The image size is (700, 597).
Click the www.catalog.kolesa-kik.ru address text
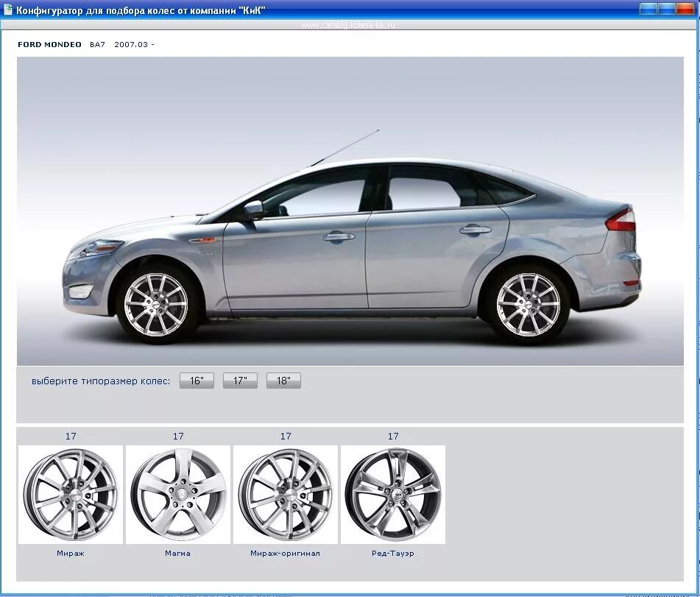[347, 26]
